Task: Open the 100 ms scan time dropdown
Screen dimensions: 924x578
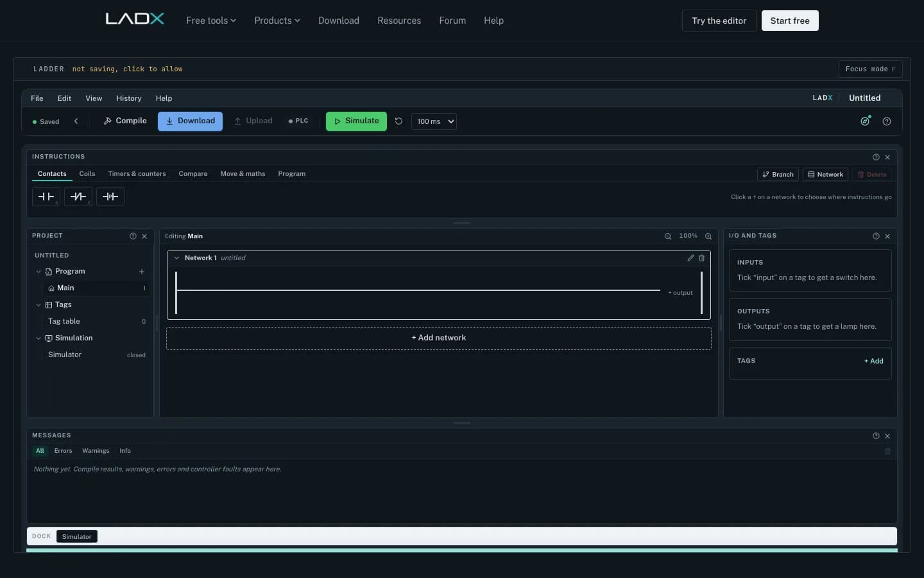Action: [434, 121]
